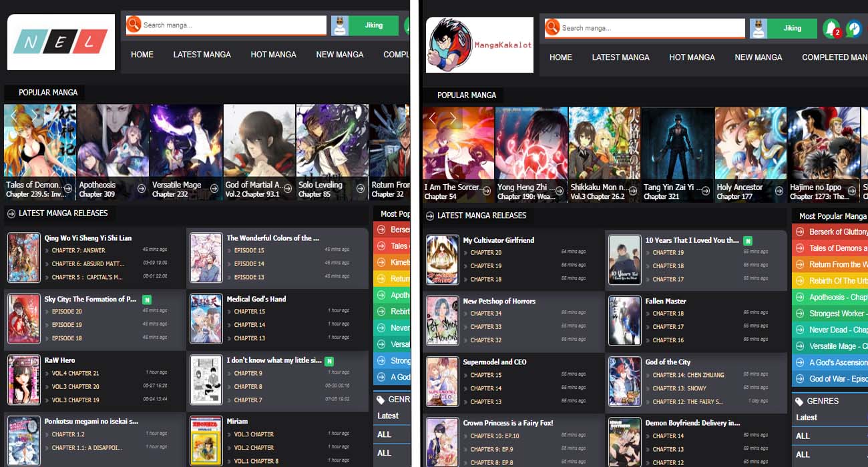868x467 pixels.
Task: Open Tang Yin Zai Yi thumbnail in carousel
Action: [x=678, y=154]
